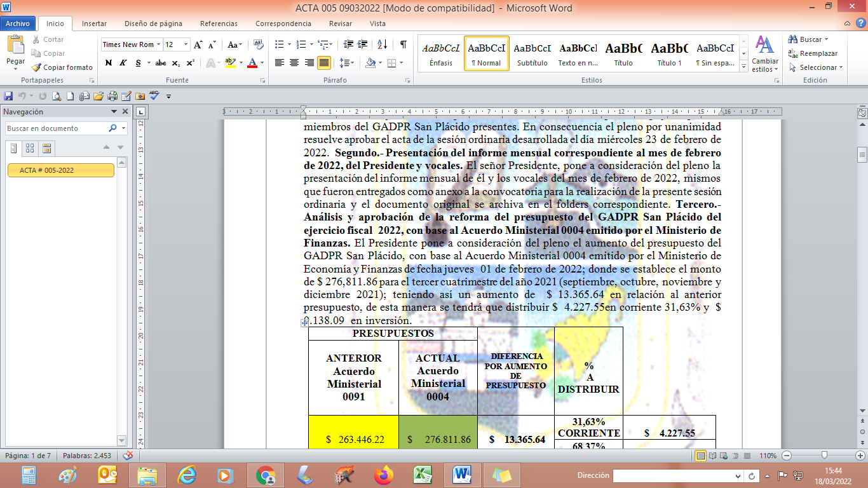The height and width of the screenshot is (488, 868).
Task: Click the Copiar formato painter icon
Action: (37, 67)
